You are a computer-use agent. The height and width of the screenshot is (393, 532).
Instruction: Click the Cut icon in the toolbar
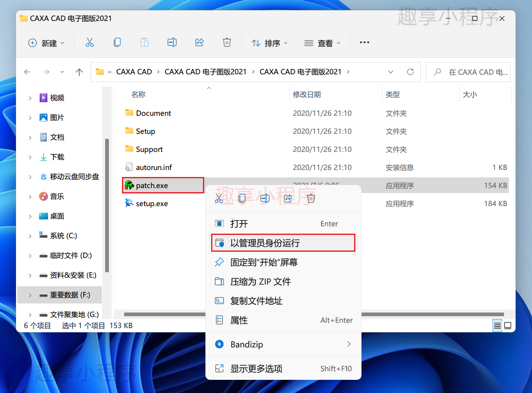point(90,42)
